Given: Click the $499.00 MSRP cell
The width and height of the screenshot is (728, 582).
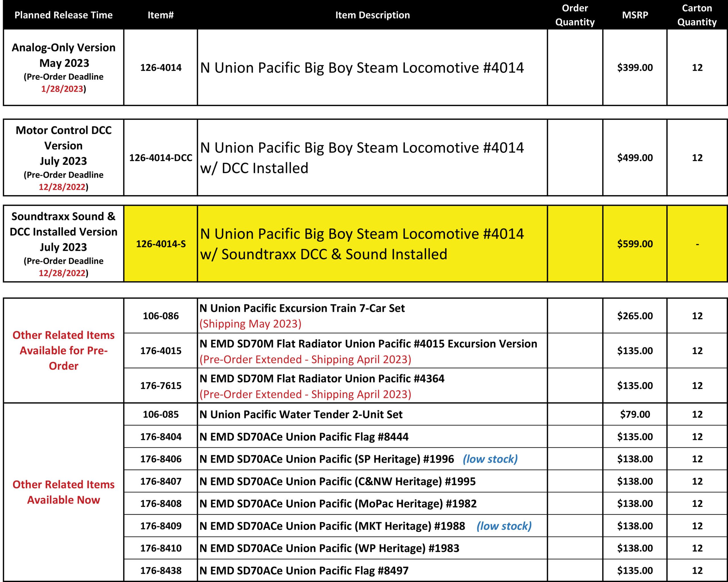Looking at the screenshot, I should click(635, 157).
